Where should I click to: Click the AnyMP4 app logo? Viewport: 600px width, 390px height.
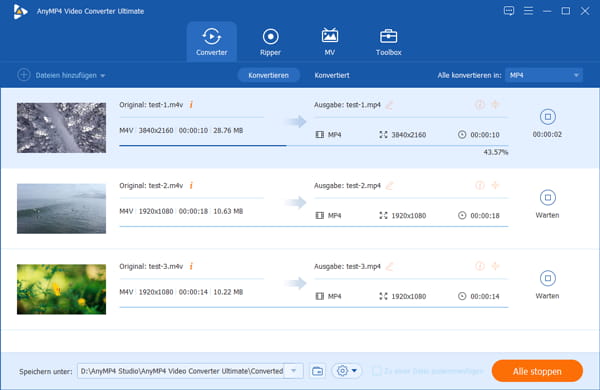click(20, 11)
